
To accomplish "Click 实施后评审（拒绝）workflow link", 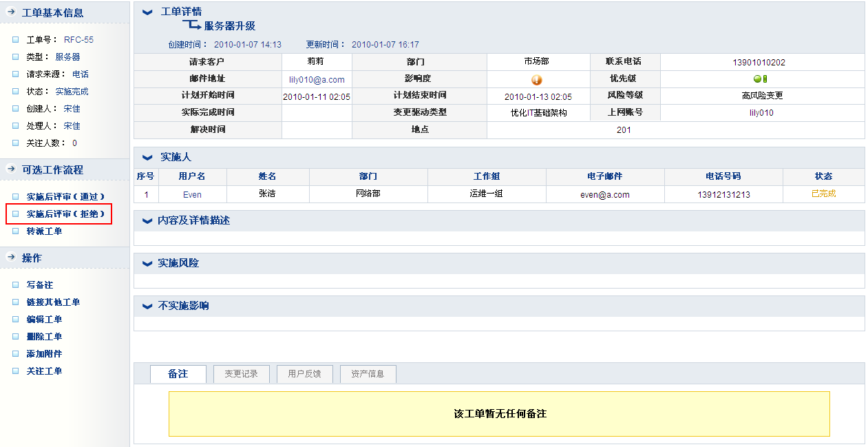I will [x=65, y=214].
